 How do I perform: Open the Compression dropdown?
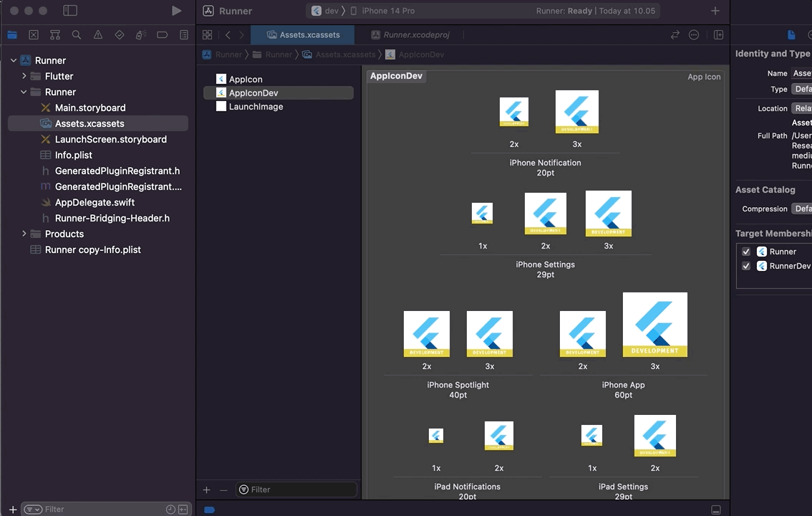(x=802, y=209)
